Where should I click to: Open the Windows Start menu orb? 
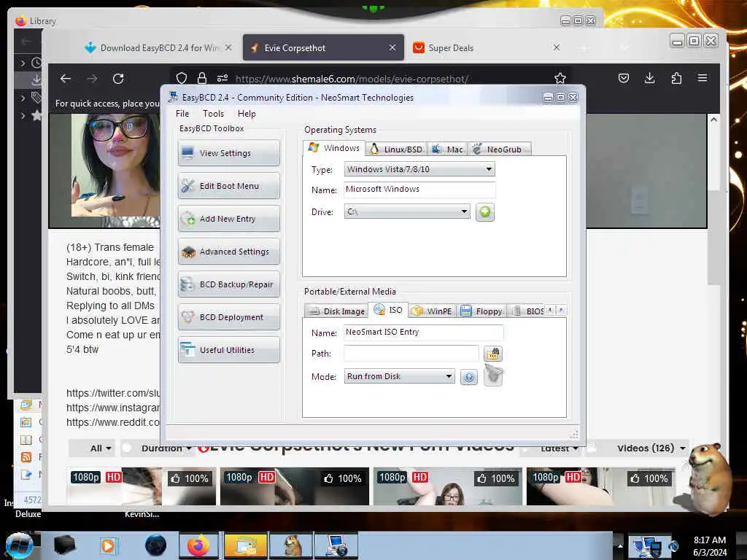pyautogui.click(x=20, y=545)
